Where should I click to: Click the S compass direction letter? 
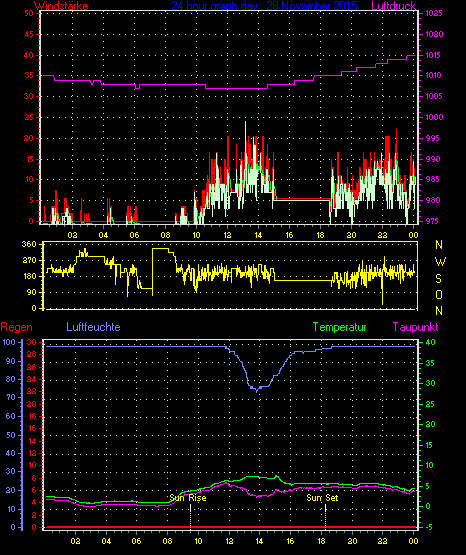pos(439,279)
